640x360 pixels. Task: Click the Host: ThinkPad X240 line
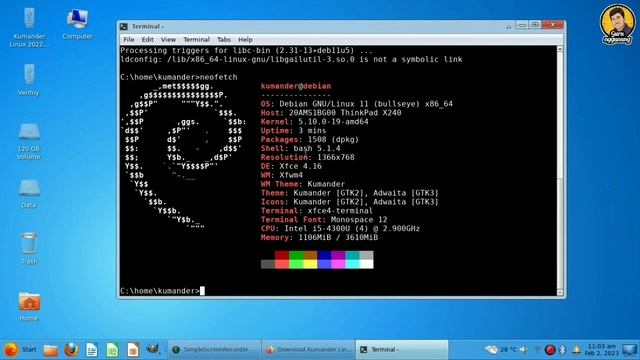(331, 113)
